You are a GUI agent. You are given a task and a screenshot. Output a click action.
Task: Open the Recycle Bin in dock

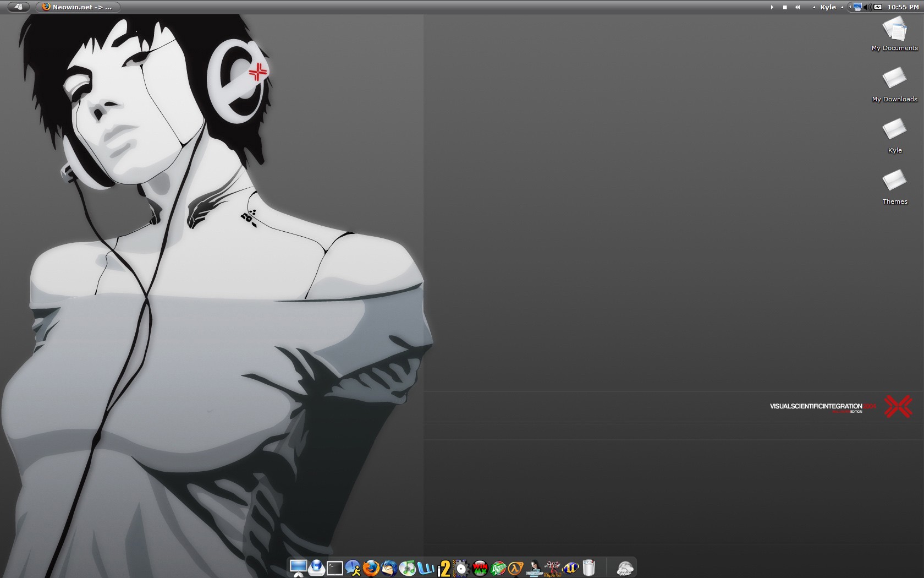[x=588, y=568]
